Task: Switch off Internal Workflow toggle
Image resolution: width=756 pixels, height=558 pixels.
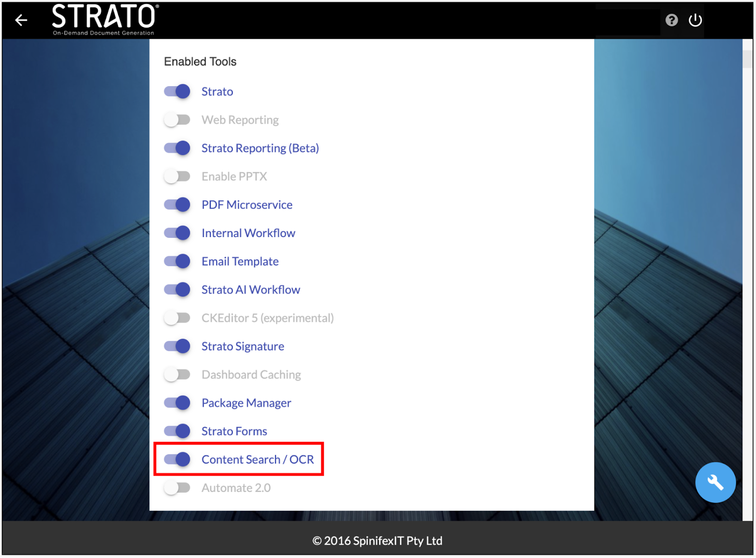Action: tap(177, 233)
